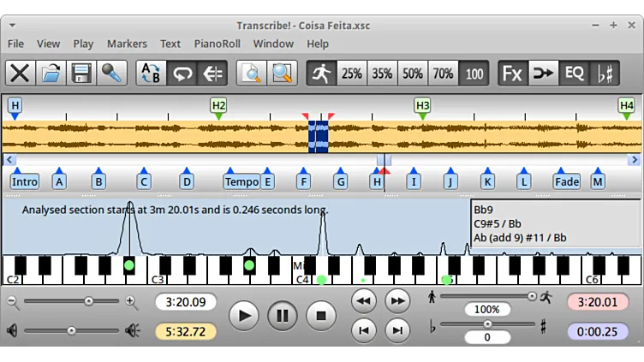Image resolution: width=644 pixels, height=362 pixels.
Task: Click the H3 measure marker
Action: [422, 106]
